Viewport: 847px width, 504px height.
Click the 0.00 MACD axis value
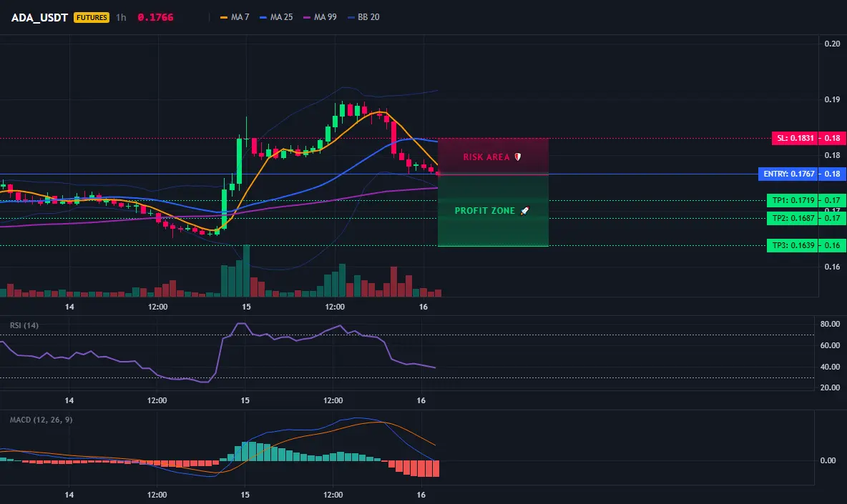(x=828, y=461)
